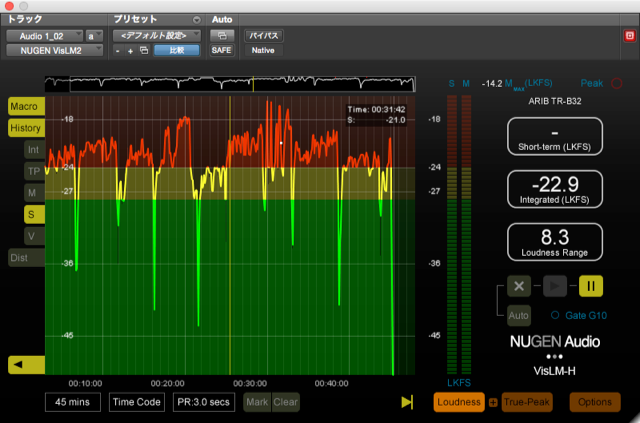Toggle the SAFE automation button
640x423 pixels.
221,50
